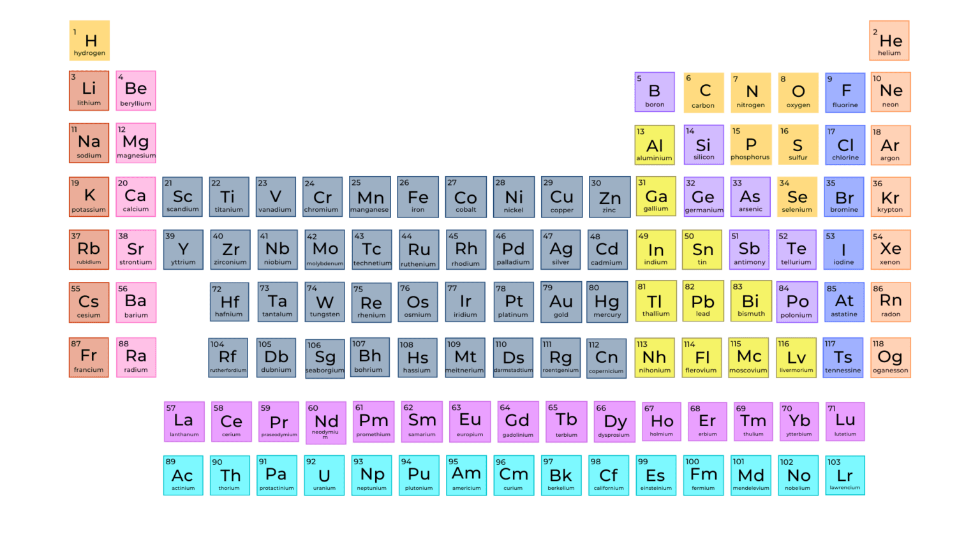Click the Hydrogen element tile
The height and width of the screenshot is (551, 980).
click(x=89, y=41)
